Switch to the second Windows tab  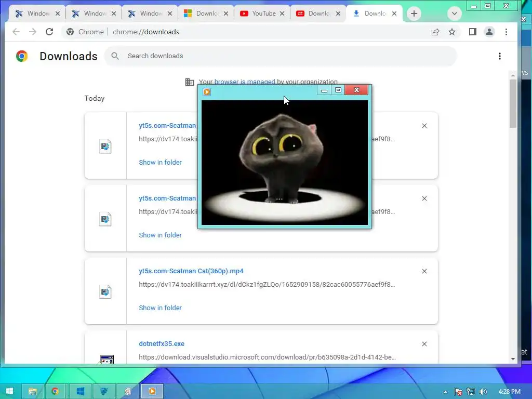click(x=94, y=14)
